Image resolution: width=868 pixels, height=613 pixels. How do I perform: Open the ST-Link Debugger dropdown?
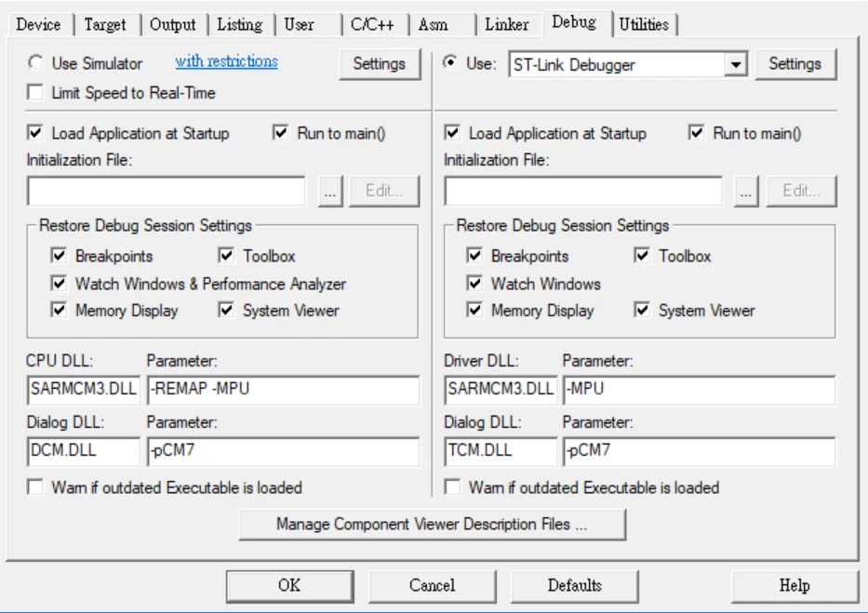pos(736,65)
